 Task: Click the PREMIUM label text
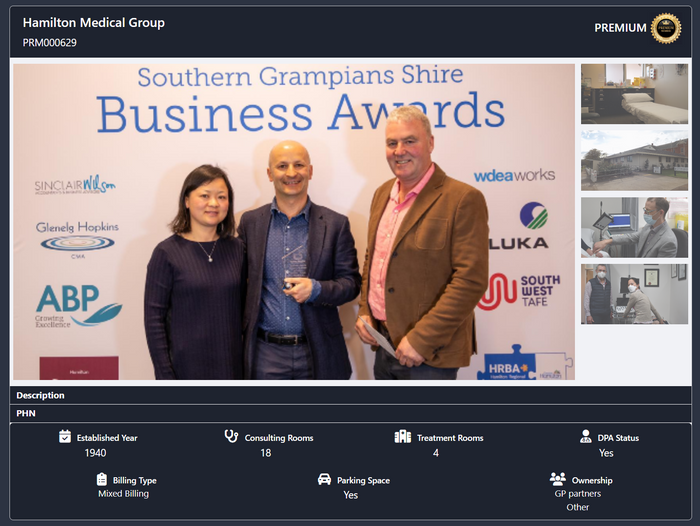620,28
